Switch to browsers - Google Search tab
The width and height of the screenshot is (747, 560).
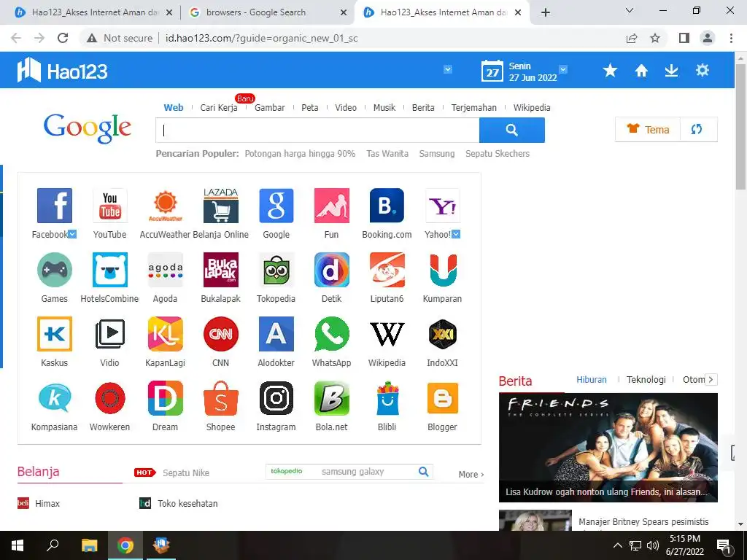pos(268,12)
